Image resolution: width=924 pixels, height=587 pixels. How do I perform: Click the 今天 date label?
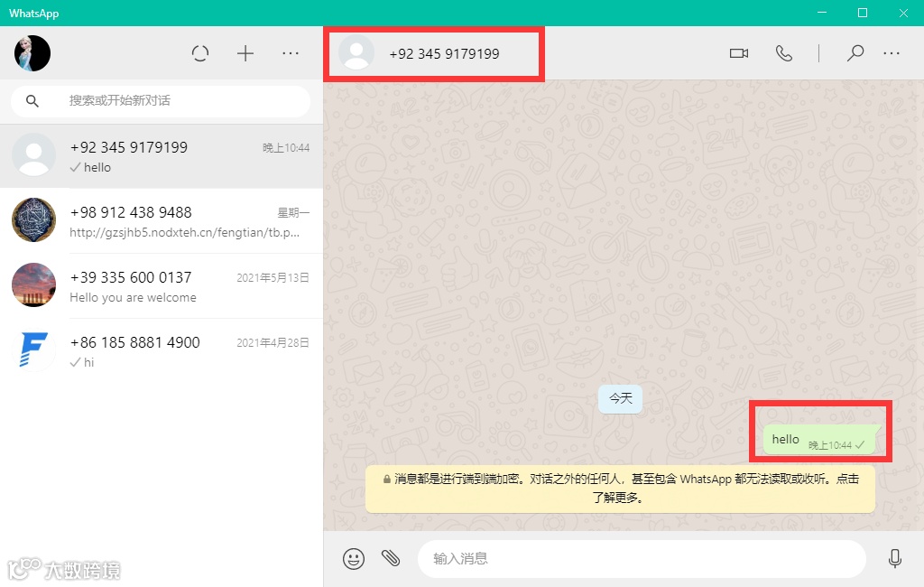tap(621, 399)
